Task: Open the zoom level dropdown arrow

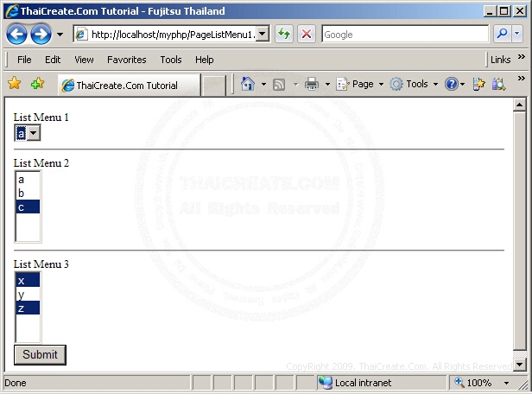Action: [x=506, y=383]
